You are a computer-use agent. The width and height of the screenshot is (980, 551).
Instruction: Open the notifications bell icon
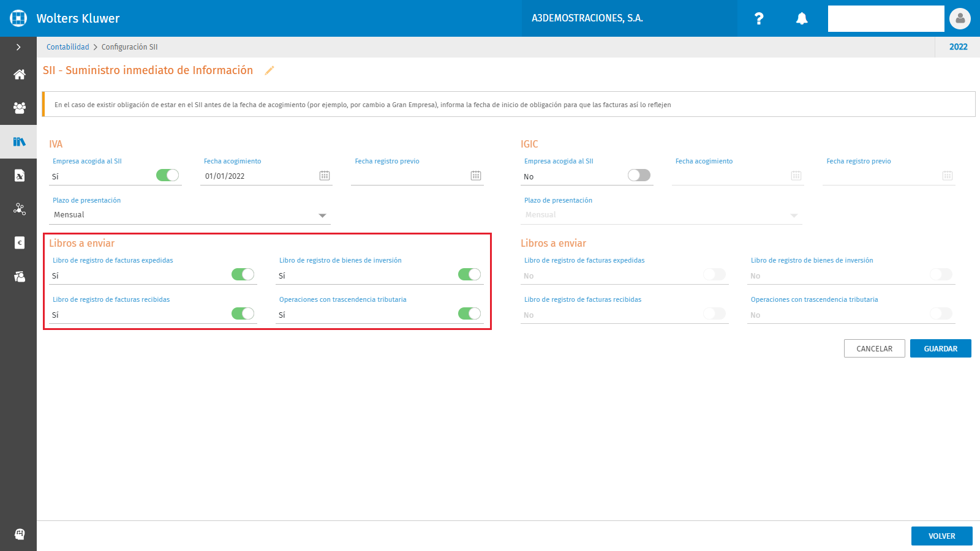coord(802,18)
